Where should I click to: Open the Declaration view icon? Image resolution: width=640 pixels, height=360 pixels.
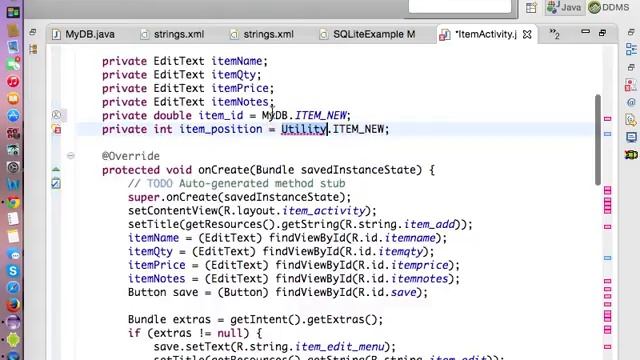point(631,120)
